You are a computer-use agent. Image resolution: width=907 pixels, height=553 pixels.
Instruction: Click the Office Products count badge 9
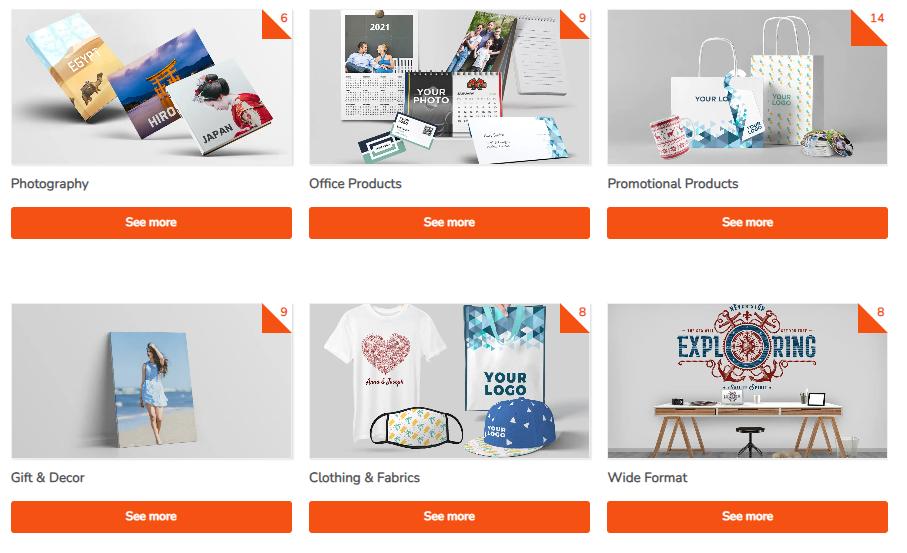pyautogui.click(x=579, y=20)
